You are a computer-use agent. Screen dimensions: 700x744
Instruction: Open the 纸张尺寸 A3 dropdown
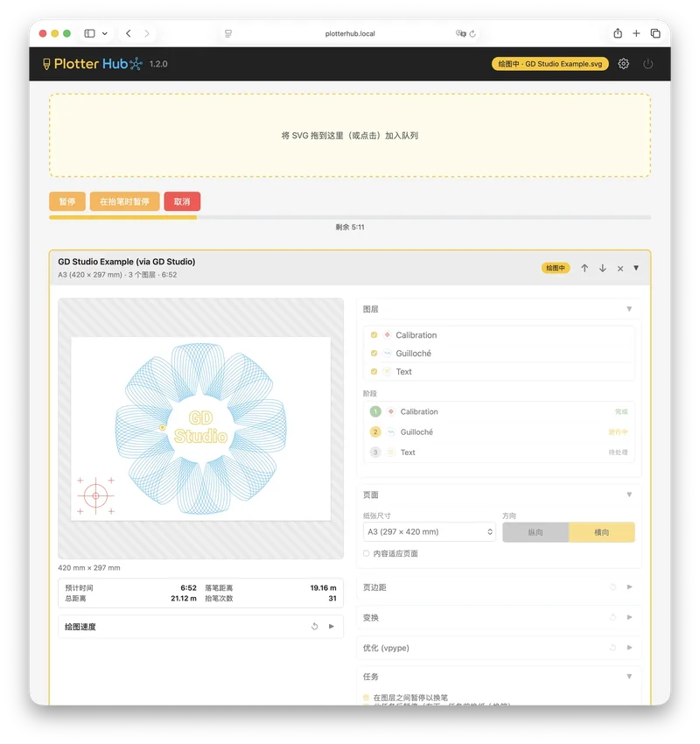[430, 532]
